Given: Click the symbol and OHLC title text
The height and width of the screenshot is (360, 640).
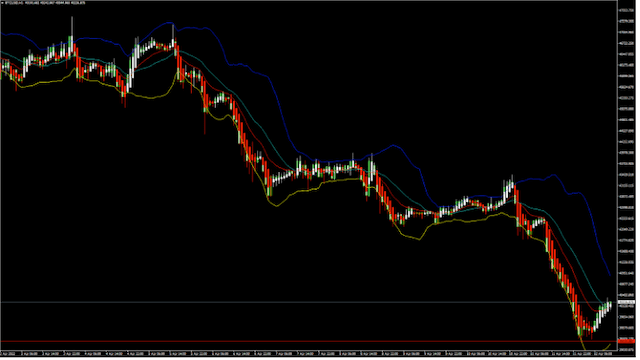Looking at the screenshot, I should [45, 2].
